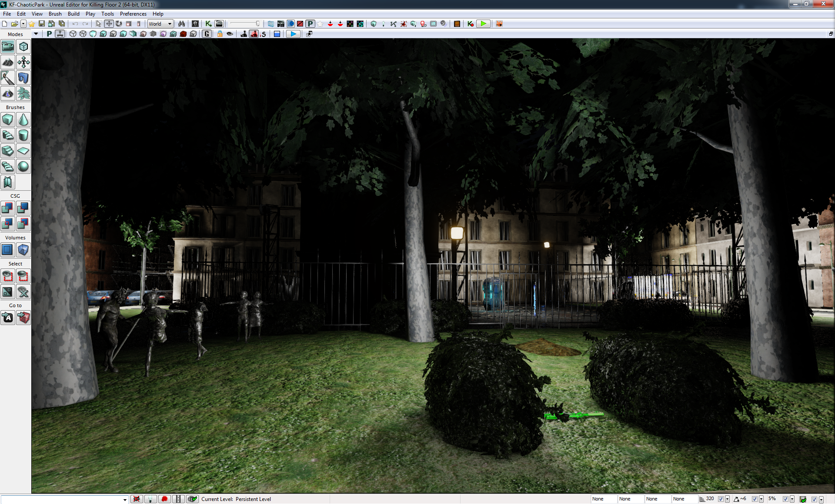Toggle grid snap checkbox next to 320
Viewport: 835px width, 504px height.
tap(721, 499)
